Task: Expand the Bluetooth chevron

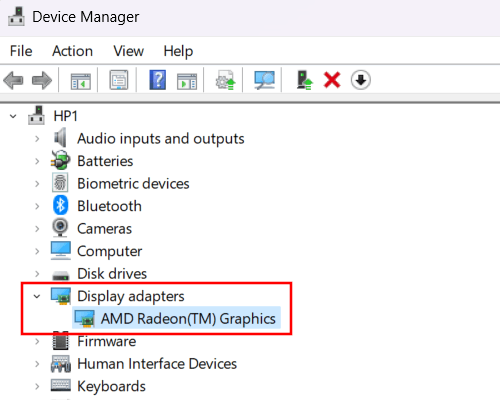Action: [x=37, y=206]
